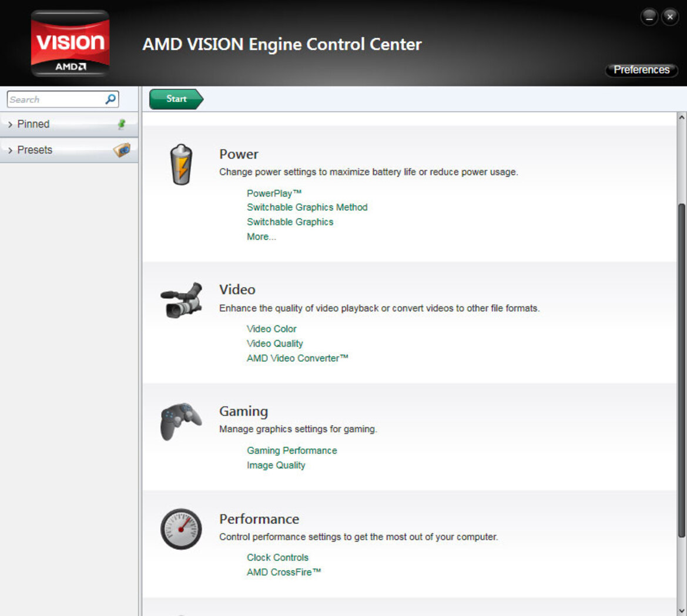Click the scrollbar down arrow
The image size is (687, 616).
point(681,610)
